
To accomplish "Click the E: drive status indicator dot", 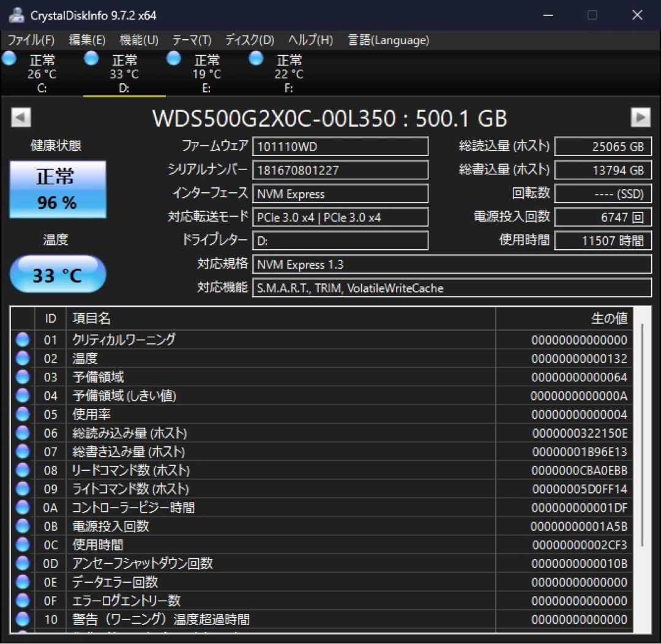I will tap(173, 58).
